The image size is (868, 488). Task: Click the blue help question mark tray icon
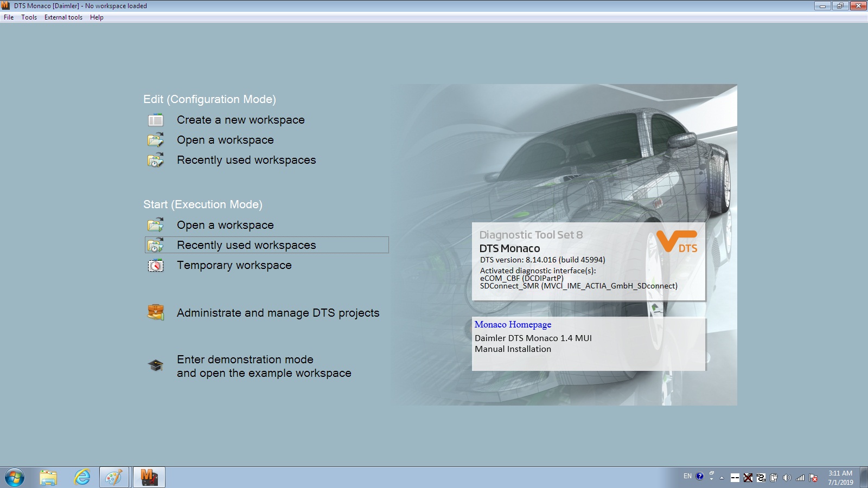(700, 476)
